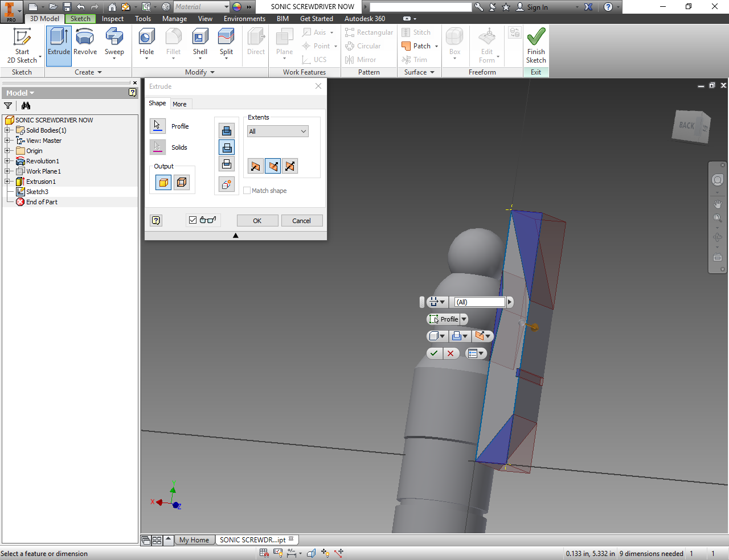
Task: Click the Profile selection arrow button
Action: (x=158, y=126)
